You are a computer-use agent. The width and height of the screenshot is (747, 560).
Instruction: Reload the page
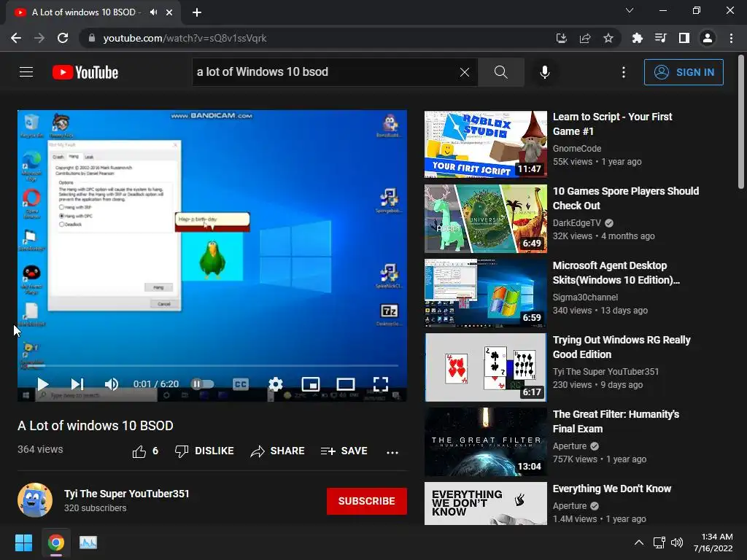[63, 38]
